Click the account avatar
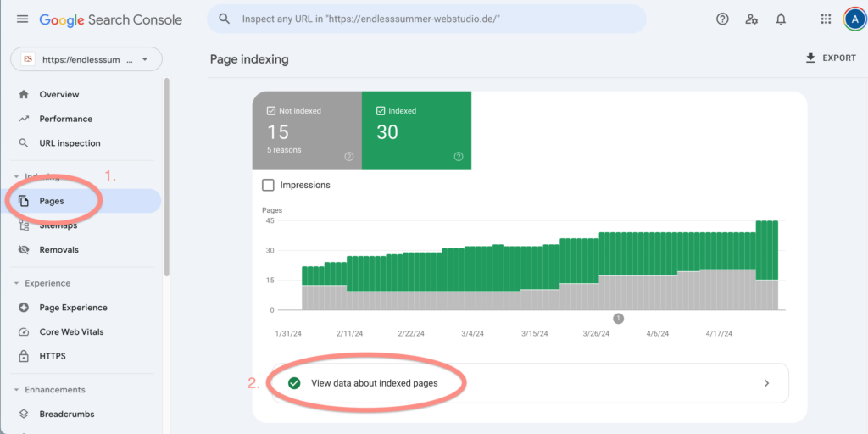Viewport: 868px width, 434px height. (854, 19)
